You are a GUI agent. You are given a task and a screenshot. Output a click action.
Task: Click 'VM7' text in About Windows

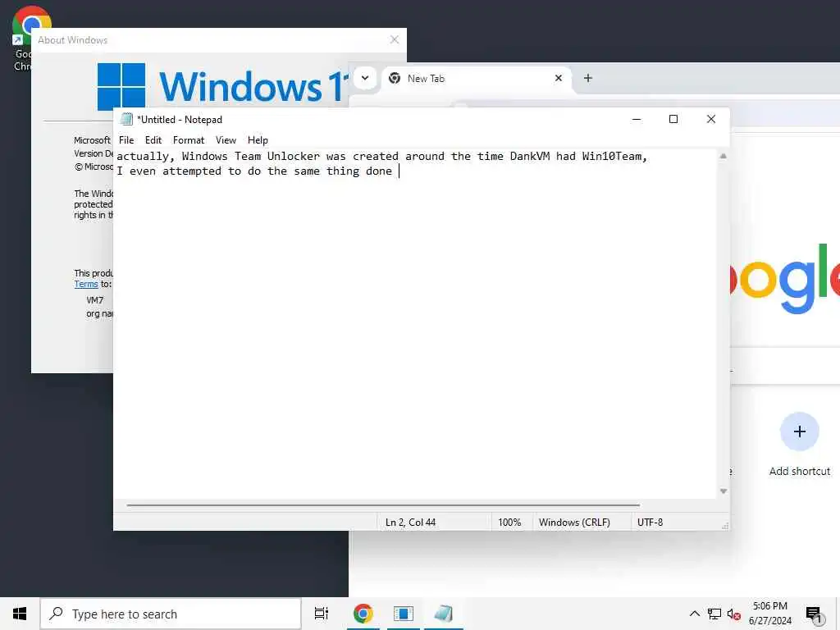pyautogui.click(x=95, y=300)
